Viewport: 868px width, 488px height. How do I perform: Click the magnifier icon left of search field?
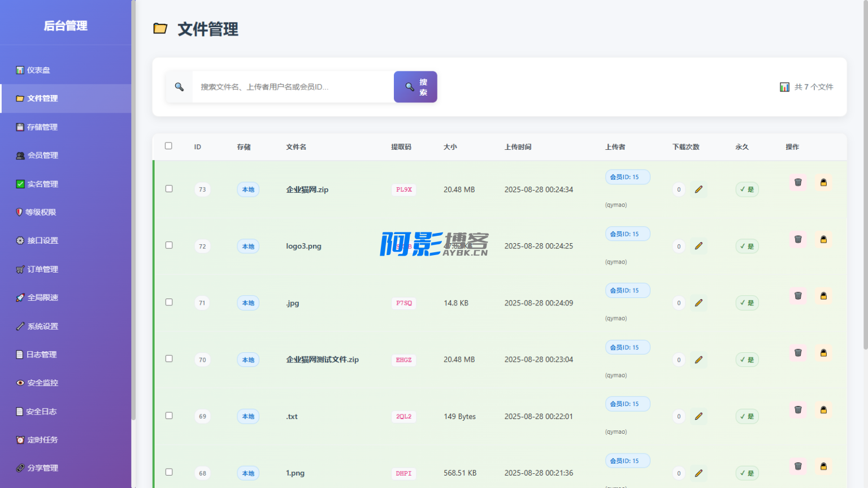click(x=179, y=87)
